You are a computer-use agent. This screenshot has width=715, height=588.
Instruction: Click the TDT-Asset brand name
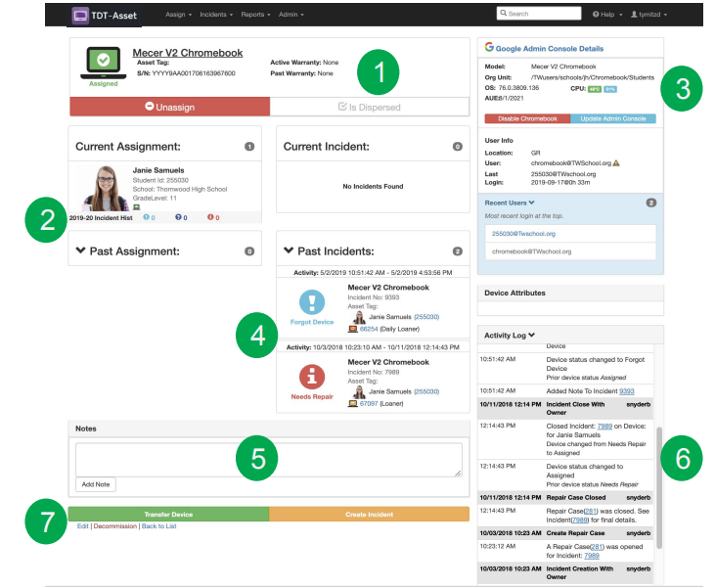[x=114, y=16]
